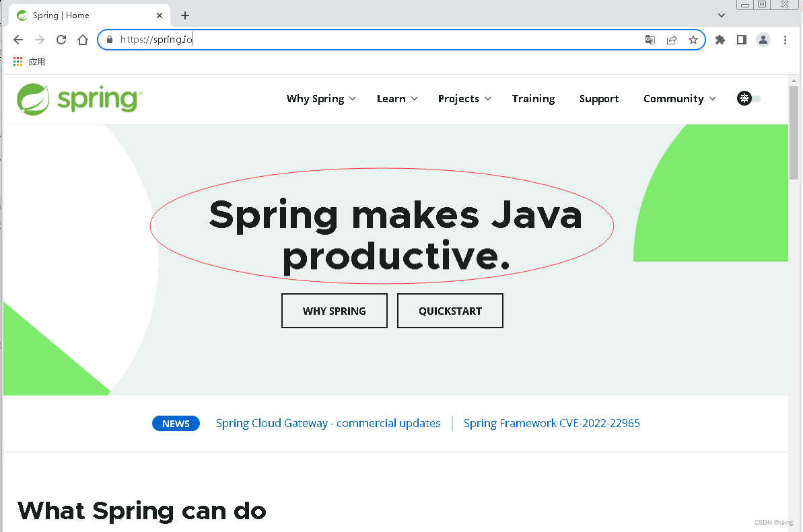Bookmark this page with the star icon
Viewport: 803px width, 532px height.
click(x=693, y=40)
